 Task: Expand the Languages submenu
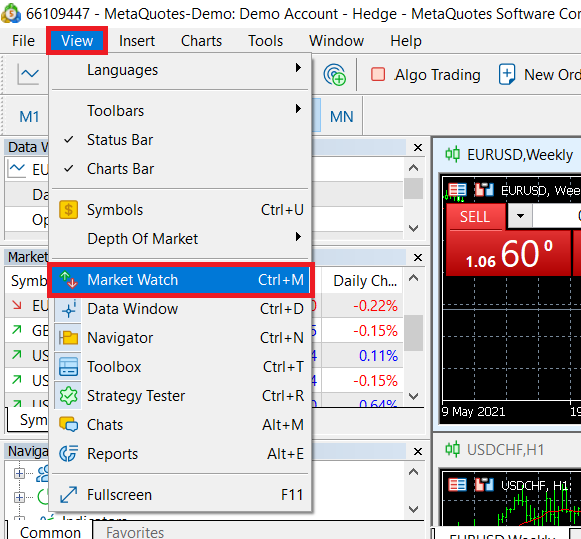point(180,70)
